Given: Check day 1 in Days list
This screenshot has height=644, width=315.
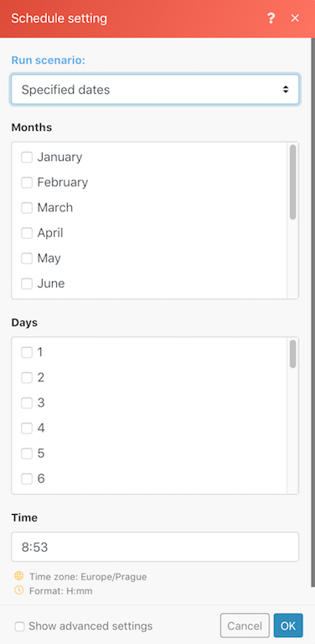Looking at the screenshot, I should click(x=27, y=352).
